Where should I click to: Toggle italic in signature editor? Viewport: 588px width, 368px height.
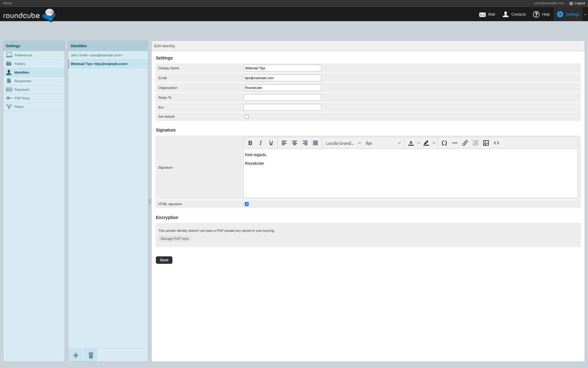(x=261, y=143)
